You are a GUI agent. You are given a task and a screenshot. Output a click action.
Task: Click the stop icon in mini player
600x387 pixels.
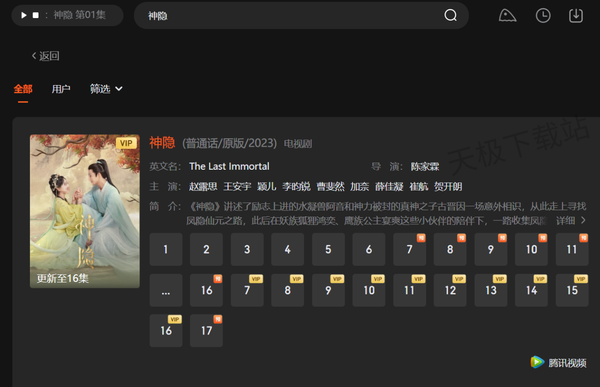click(36, 15)
